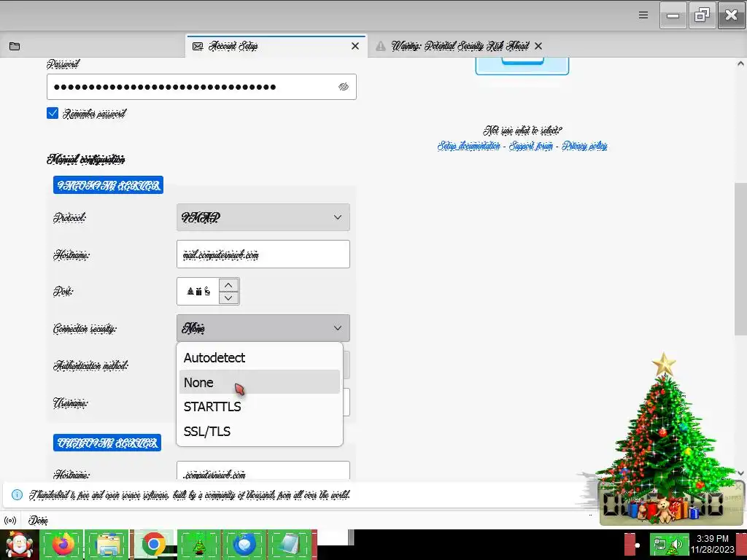
Task: Open the Santa Start button
Action: tap(18, 545)
